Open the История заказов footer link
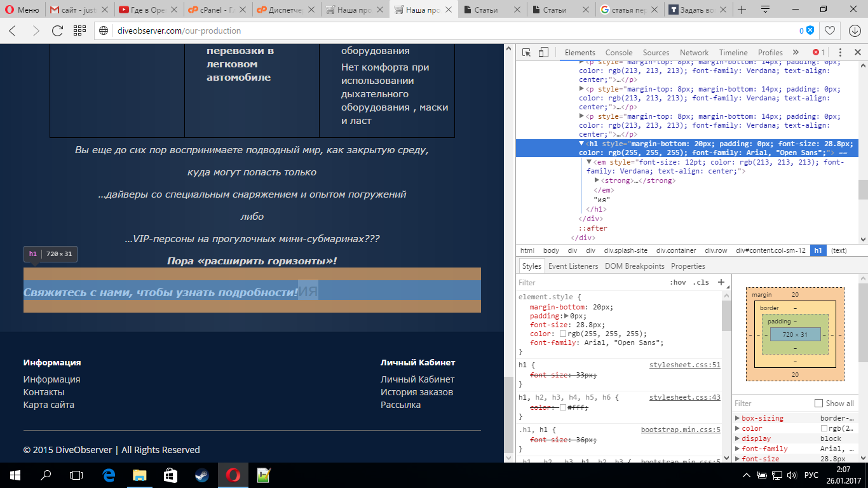This screenshot has width=868, height=488. tap(417, 392)
